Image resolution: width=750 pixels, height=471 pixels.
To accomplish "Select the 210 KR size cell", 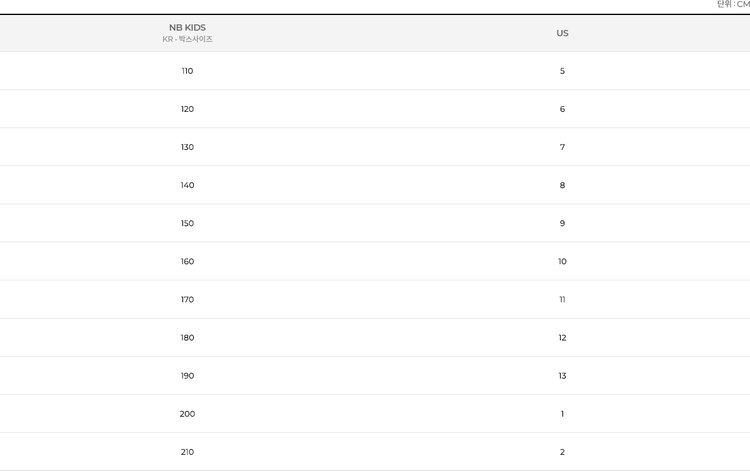I will coord(188,452).
